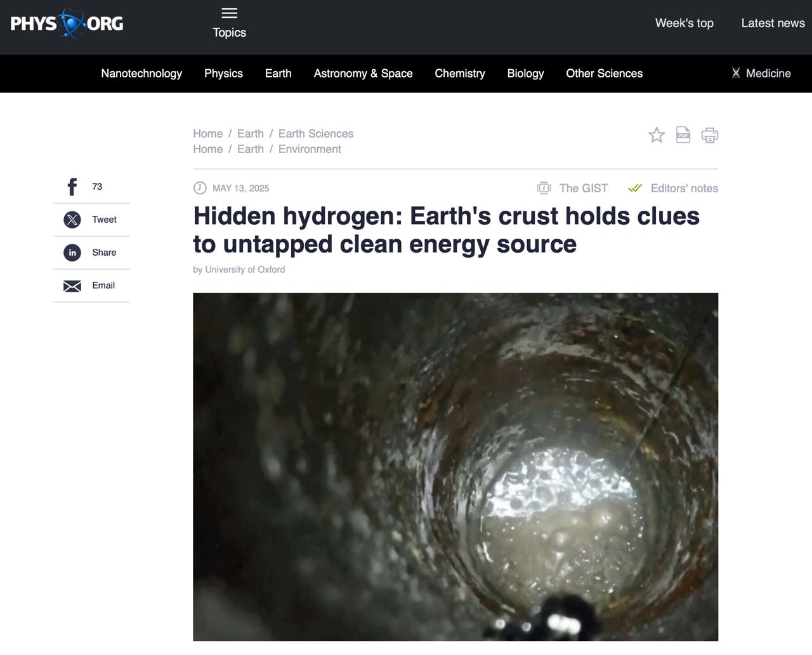The height and width of the screenshot is (655, 812).
Task: Share on LinkedIn icon
Action: (x=72, y=253)
